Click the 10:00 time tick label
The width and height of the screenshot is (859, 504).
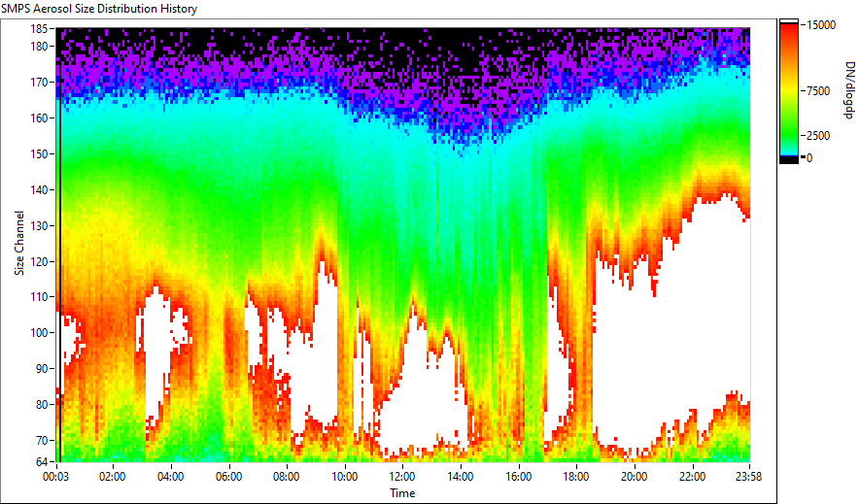coord(345,477)
